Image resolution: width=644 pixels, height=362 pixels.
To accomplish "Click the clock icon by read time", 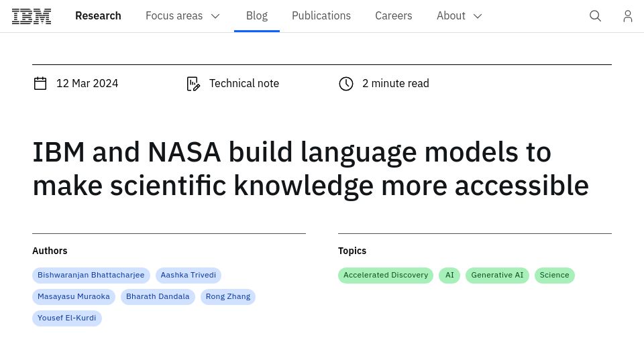I will (x=346, y=84).
